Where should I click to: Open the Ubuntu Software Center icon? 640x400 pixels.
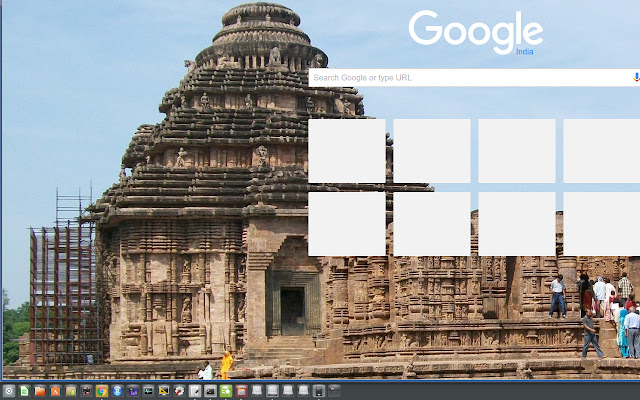click(56, 391)
